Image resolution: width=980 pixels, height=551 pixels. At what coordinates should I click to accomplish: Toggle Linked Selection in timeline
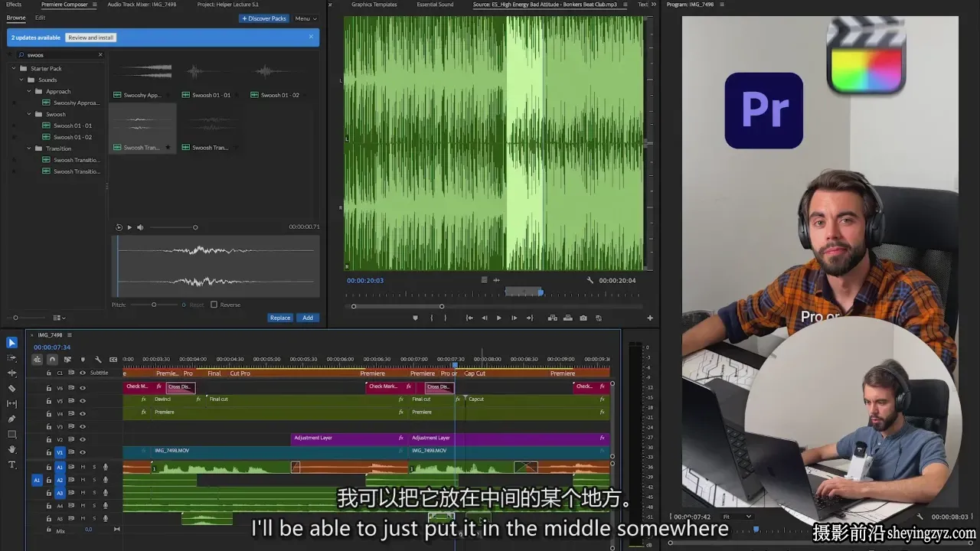point(67,359)
